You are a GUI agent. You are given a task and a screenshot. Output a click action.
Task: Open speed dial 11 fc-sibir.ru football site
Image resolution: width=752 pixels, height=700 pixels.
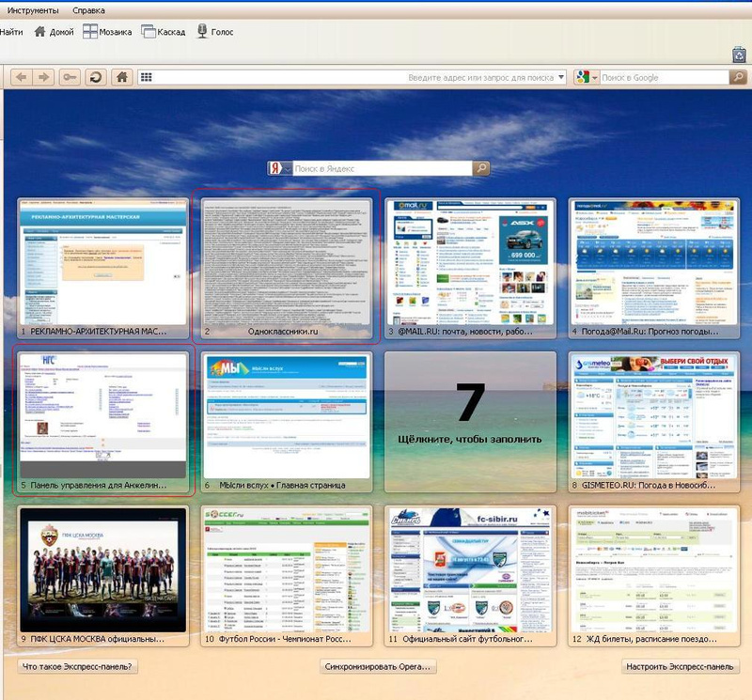pyautogui.click(x=471, y=576)
